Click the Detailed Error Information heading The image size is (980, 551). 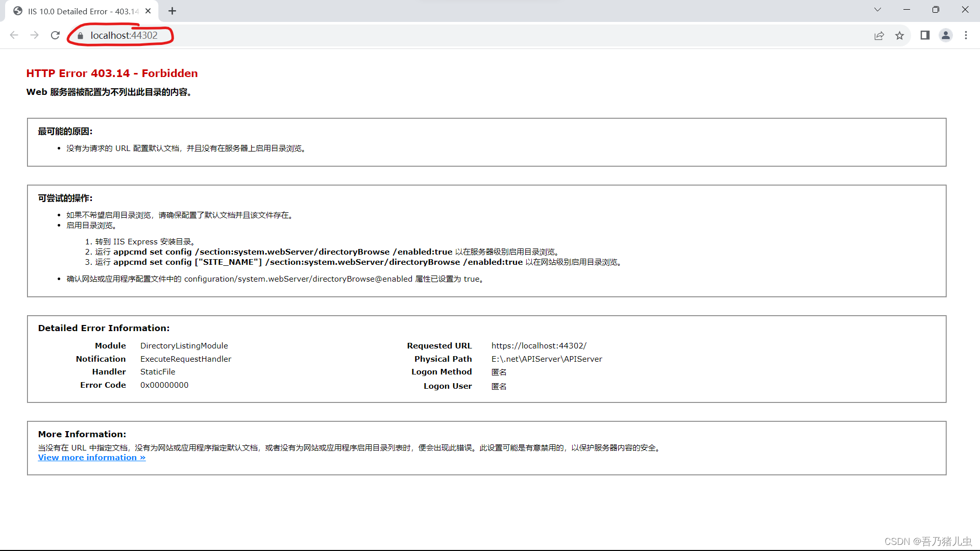click(x=104, y=328)
